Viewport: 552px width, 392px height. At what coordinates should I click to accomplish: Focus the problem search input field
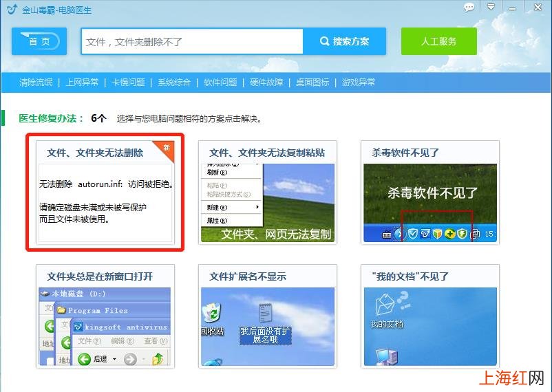point(192,41)
